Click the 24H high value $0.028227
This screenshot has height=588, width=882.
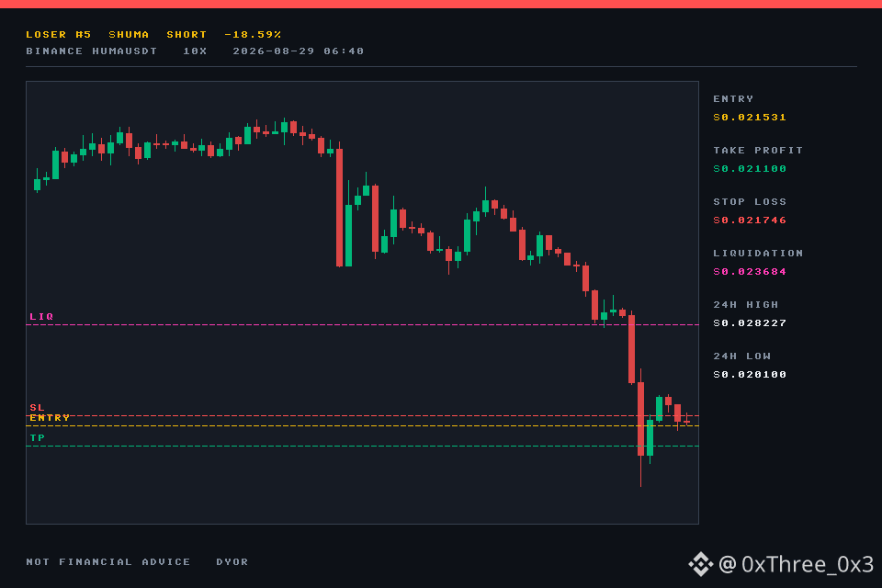pyautogui.click(x=750, y=323)
